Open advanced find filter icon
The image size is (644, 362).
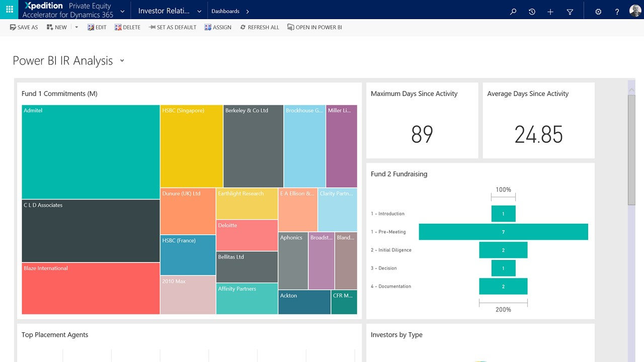(x=570, y=12)
